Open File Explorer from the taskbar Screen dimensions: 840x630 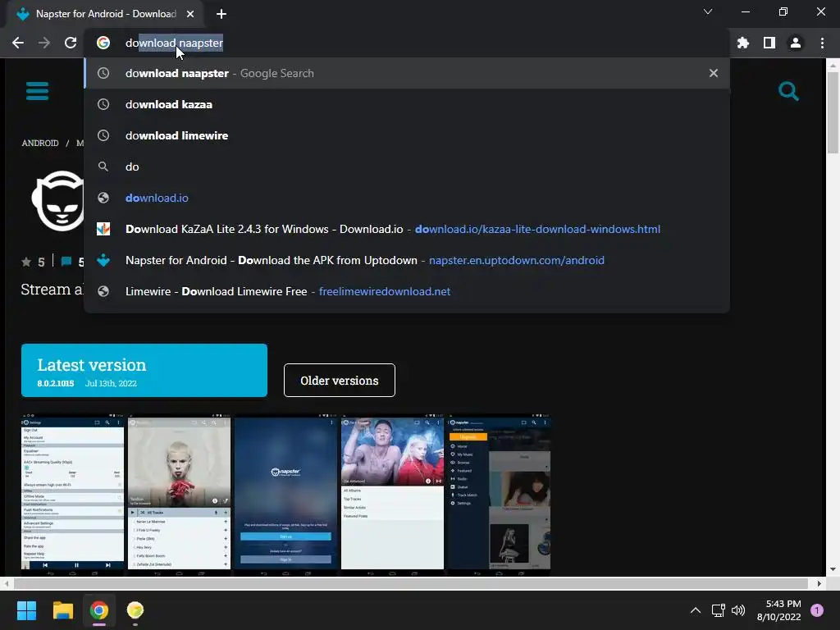click(x=62, y=610)
